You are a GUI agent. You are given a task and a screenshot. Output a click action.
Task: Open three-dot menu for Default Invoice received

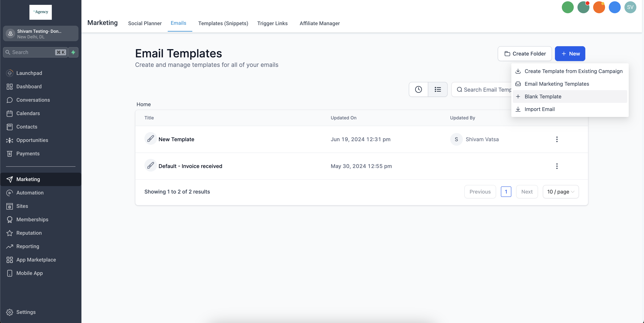coord(557,166)
